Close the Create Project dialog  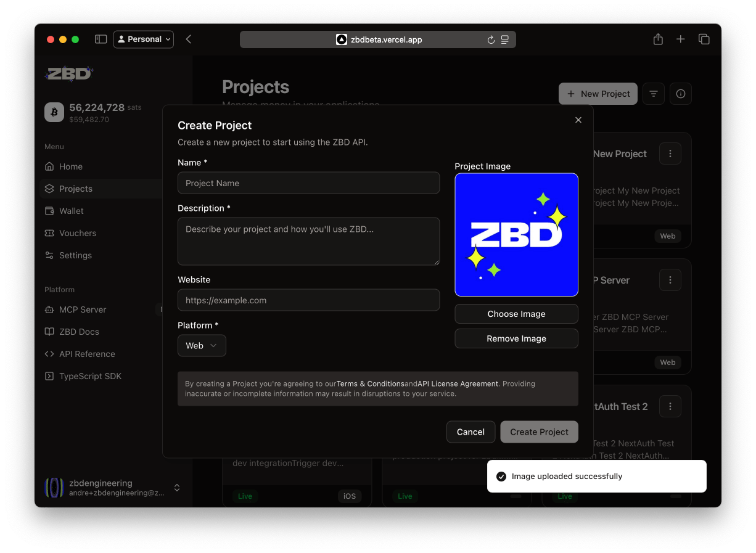pyautogui.click(x=578, y=120)
